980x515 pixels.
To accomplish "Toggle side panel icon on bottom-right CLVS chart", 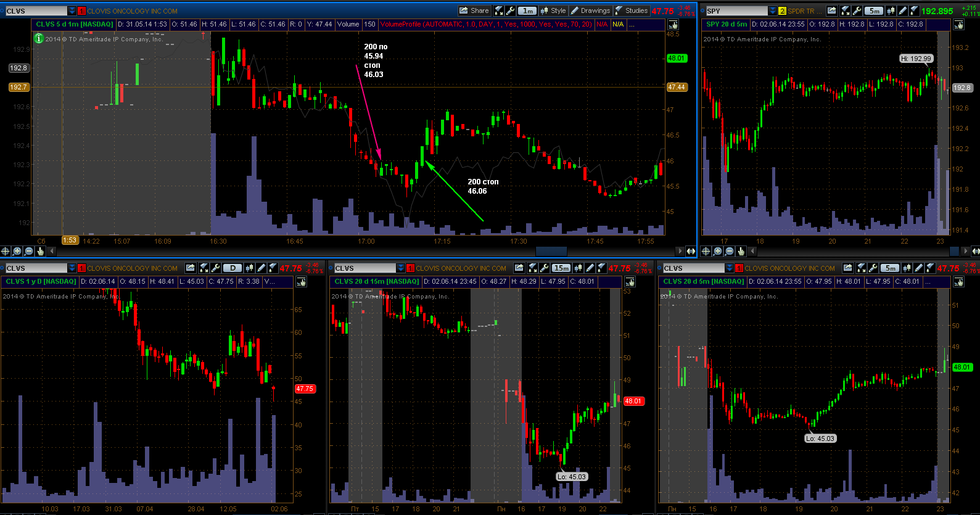I will coord(958,282).
